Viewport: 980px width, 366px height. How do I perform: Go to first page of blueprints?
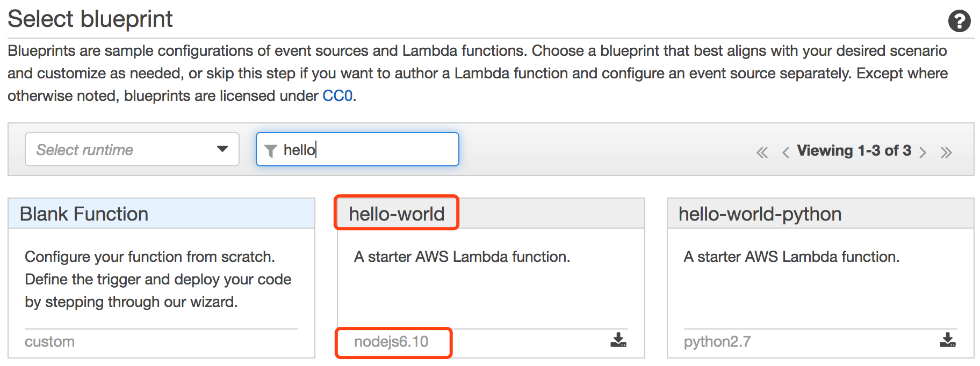point(762,152)
